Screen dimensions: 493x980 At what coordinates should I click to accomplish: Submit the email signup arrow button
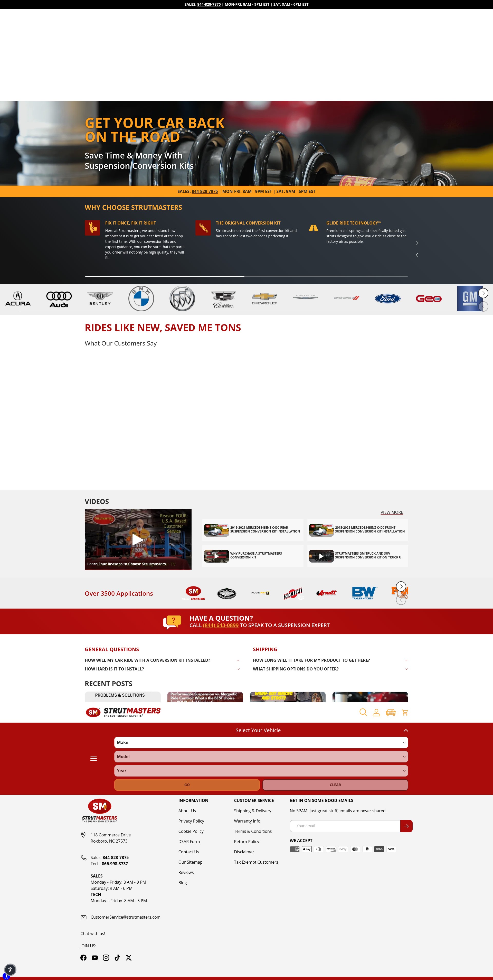(406, 826)
